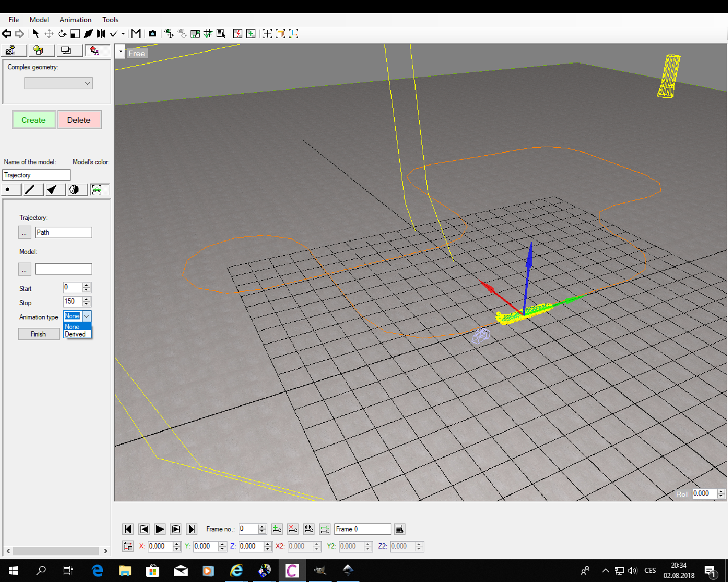Open the Animation menu
Image resolution: width=728 pixels, height=582 pixels.
coord(75,20)
